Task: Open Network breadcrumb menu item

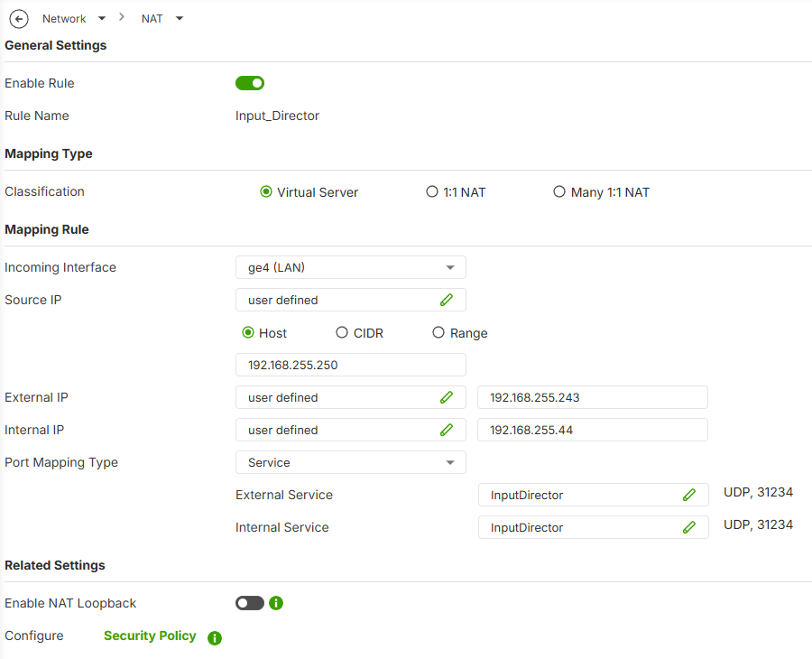Action: pos(64,19)
